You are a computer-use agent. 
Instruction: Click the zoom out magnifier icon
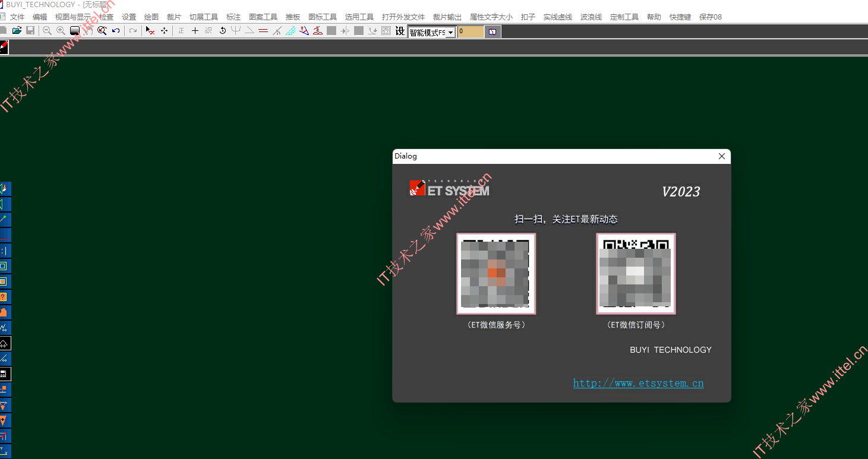click(x=47, y=31)
